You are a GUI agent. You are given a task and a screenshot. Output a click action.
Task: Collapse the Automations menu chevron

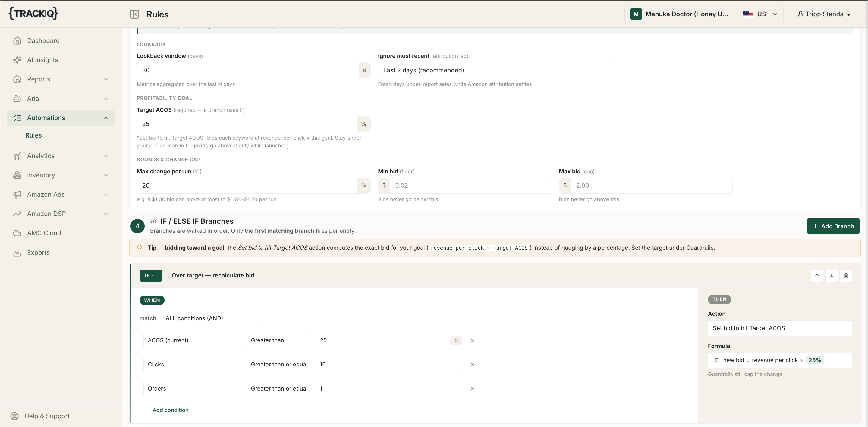point(106,118)
